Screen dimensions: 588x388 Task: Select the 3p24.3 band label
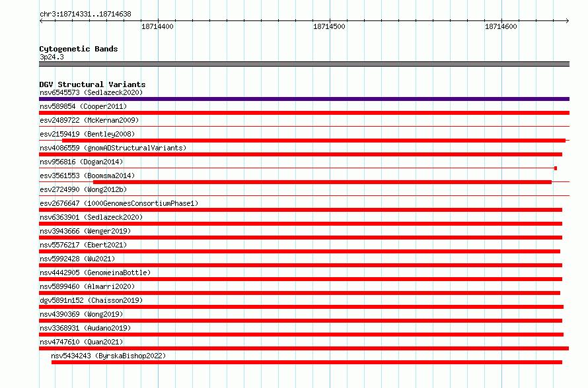click(x=52, y=57)
